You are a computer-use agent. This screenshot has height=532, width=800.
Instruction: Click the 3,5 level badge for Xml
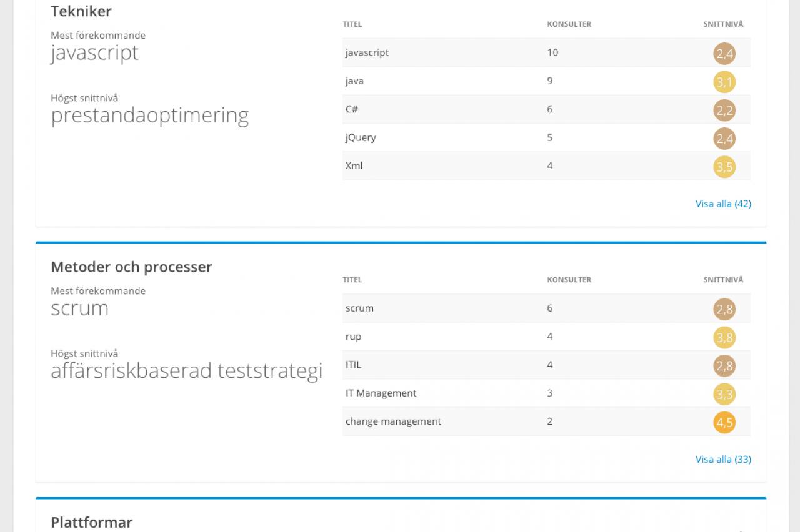point(724,167)
